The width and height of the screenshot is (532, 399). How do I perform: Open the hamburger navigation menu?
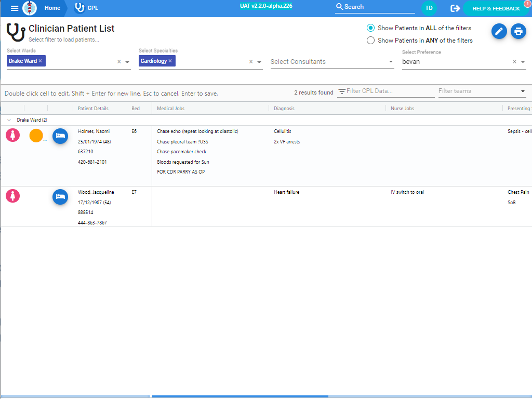pos(14,8)
